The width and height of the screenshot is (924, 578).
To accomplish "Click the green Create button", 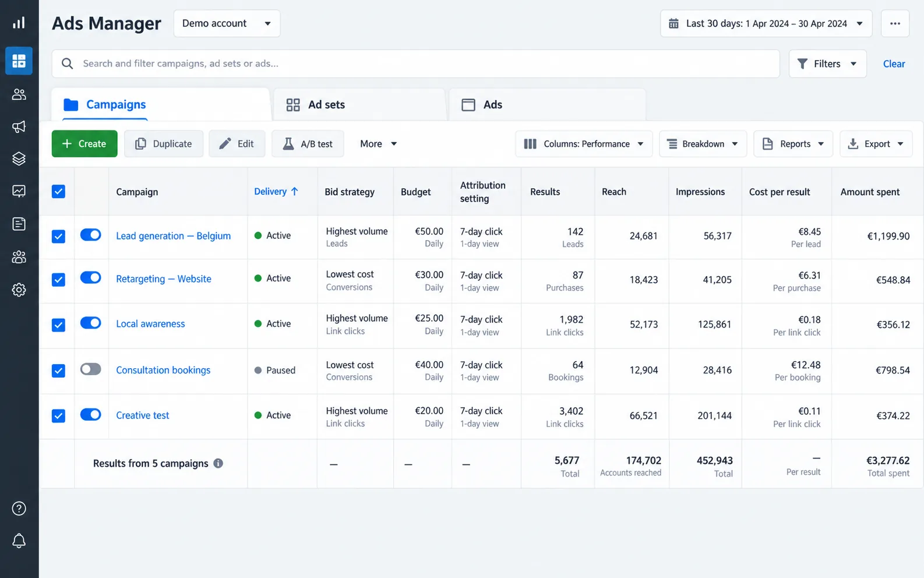I will point(84,144).
